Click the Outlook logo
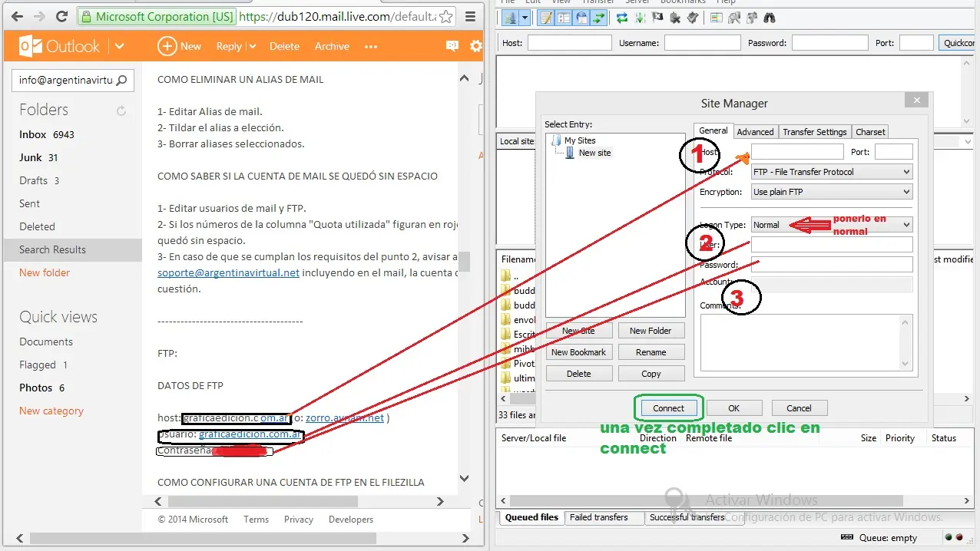 (x=59, y=46)
